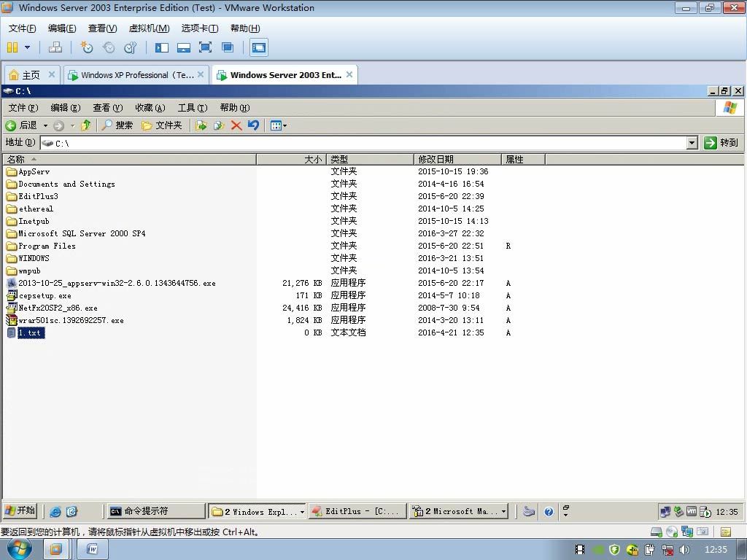Screen dimensions: 747x560
Task: Click the red X delete icon
Action: (236, 125)
